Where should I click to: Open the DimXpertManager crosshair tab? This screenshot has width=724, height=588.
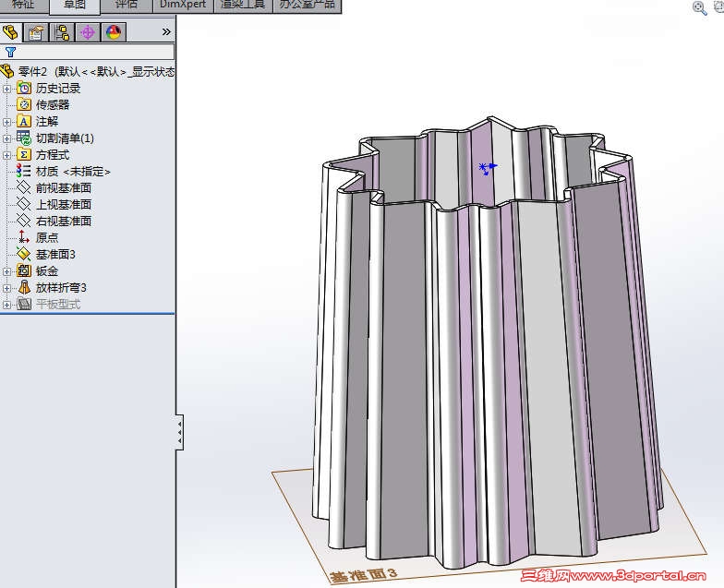pos(88,32)
